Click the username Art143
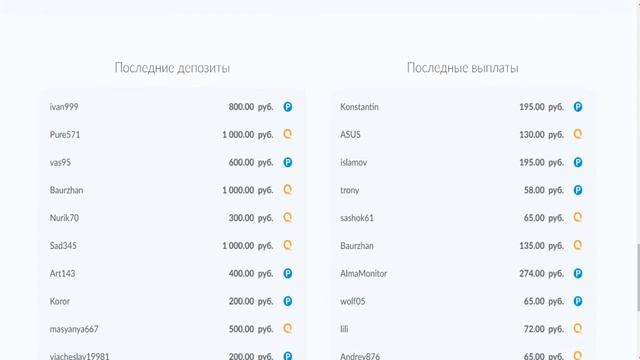 [62, 273]
